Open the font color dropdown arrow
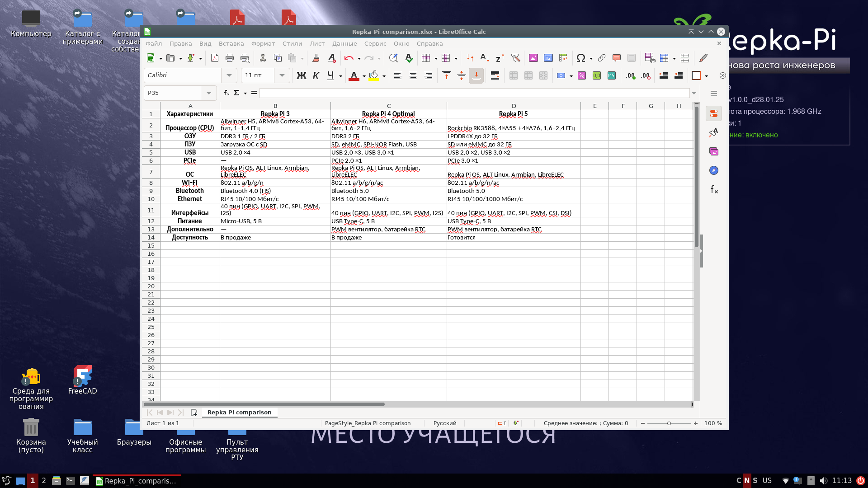 [x=363, y=75]
